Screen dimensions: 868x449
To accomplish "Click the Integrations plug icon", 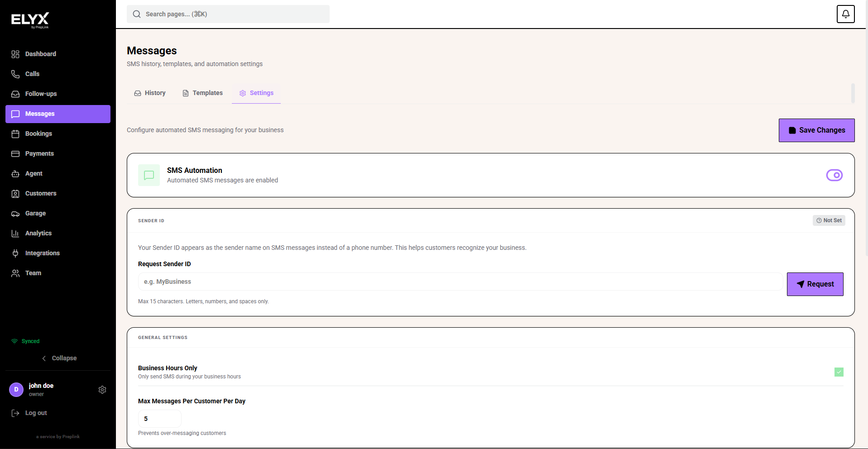I will click(x=15, y=253).
